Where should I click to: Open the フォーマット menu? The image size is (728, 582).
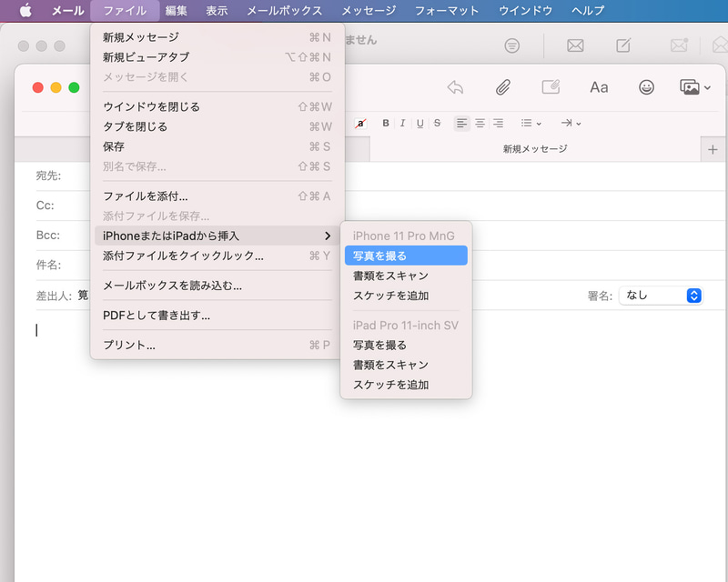(x=447, y=10)
